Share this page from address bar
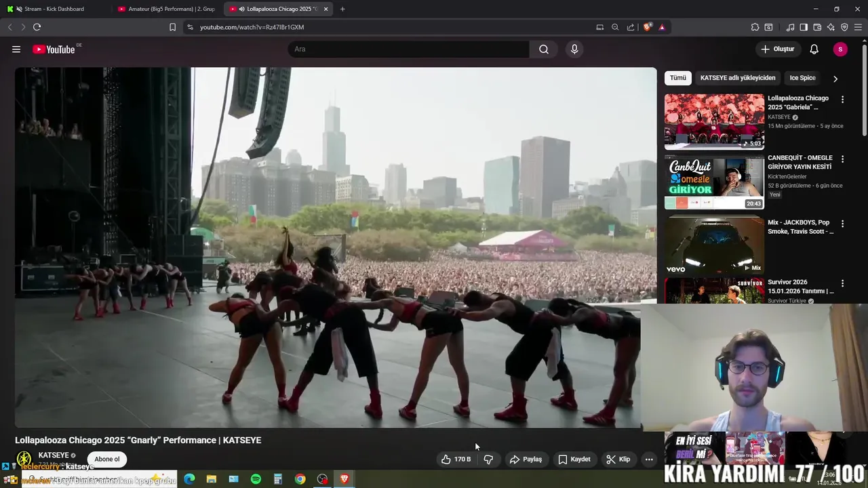 pyautogui.click(x=631, y=27)
